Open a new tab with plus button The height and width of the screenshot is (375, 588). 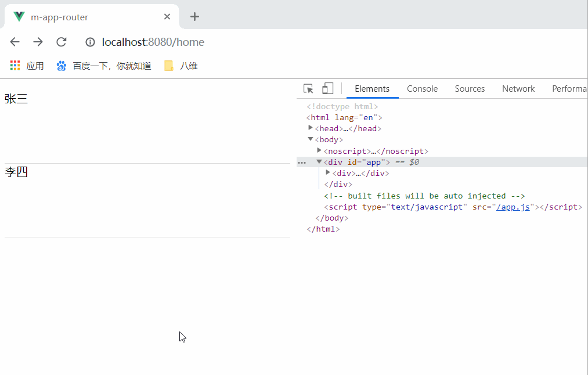[x=194, y=16]
